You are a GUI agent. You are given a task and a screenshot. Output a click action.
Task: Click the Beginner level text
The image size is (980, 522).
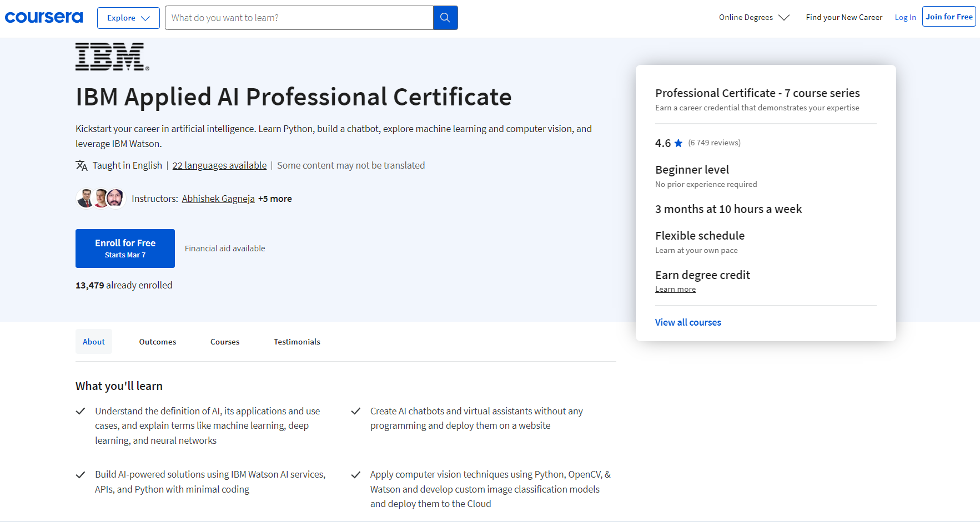(692, 170)
